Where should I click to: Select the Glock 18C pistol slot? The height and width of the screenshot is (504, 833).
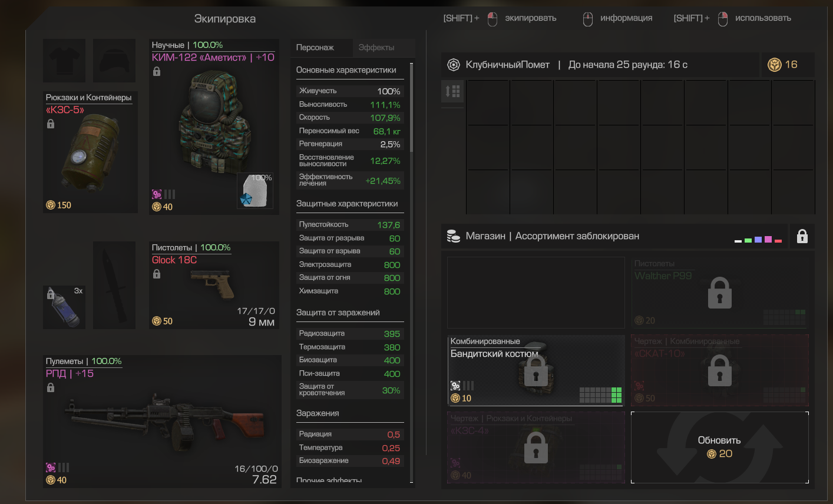214,285
